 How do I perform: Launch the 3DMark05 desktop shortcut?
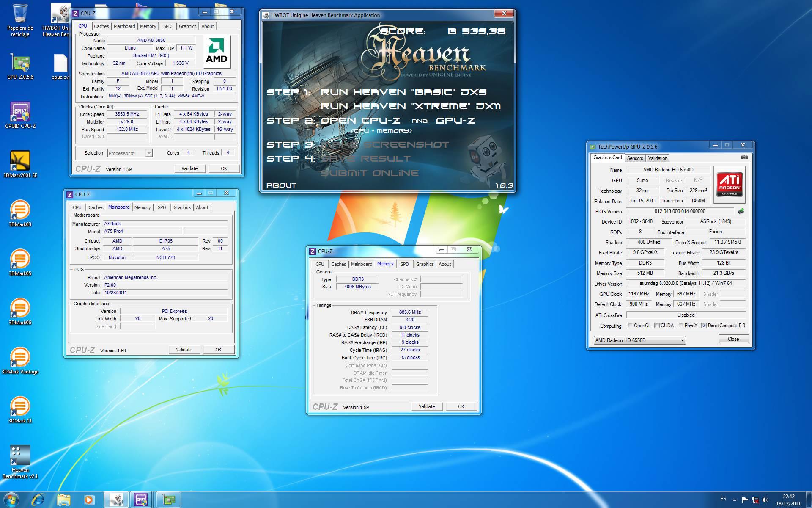point(20,262)
